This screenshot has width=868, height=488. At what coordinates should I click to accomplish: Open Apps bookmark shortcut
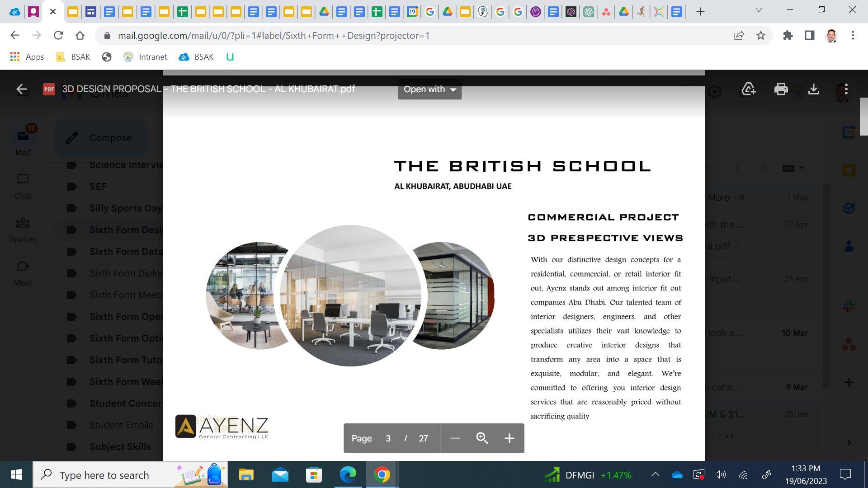pyautogui.click(x=27, y=57)
